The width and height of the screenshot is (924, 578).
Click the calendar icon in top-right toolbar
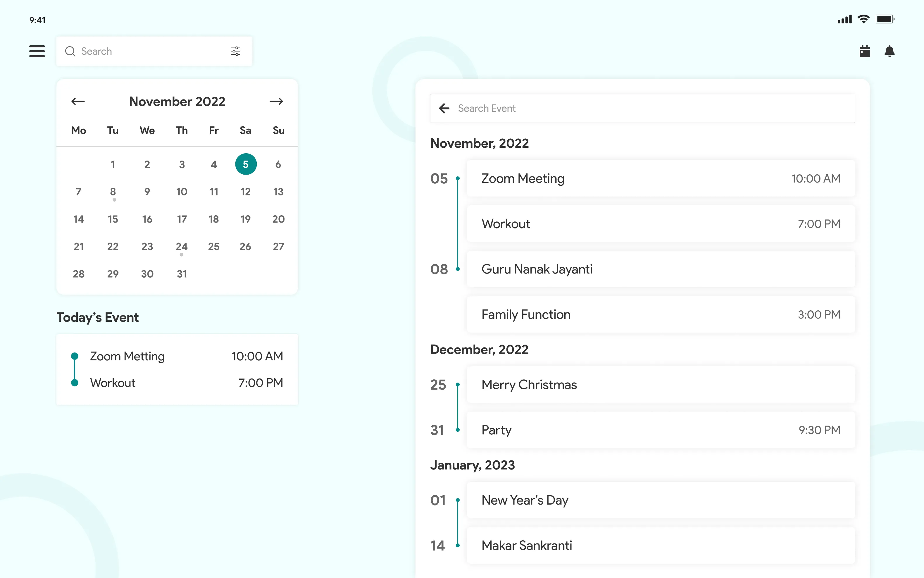[x=864, y=51]
